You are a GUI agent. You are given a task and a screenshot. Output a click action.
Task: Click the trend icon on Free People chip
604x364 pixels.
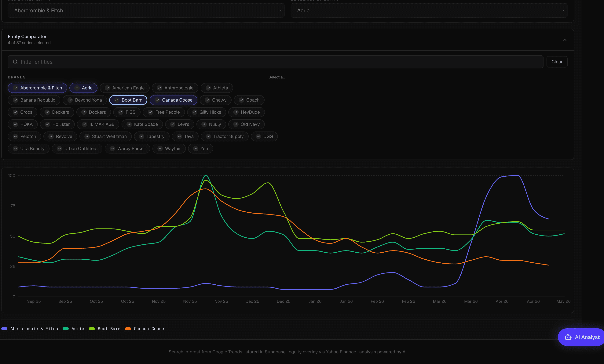tap(150, 112)
